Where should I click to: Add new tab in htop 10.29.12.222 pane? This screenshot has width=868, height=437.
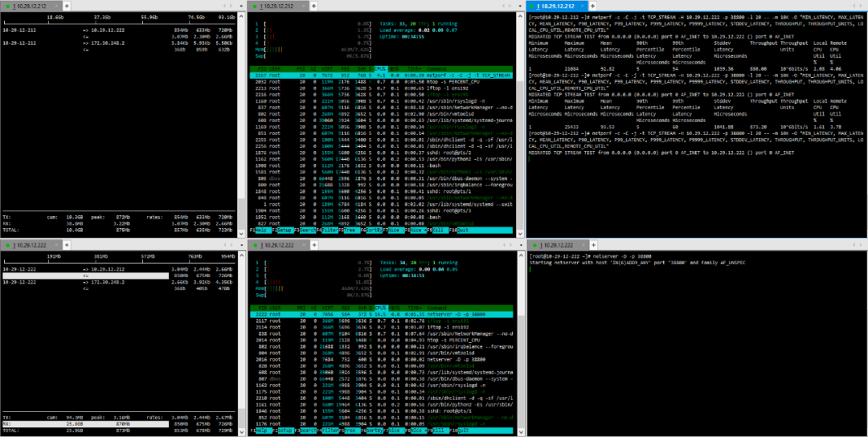point(313,244)
